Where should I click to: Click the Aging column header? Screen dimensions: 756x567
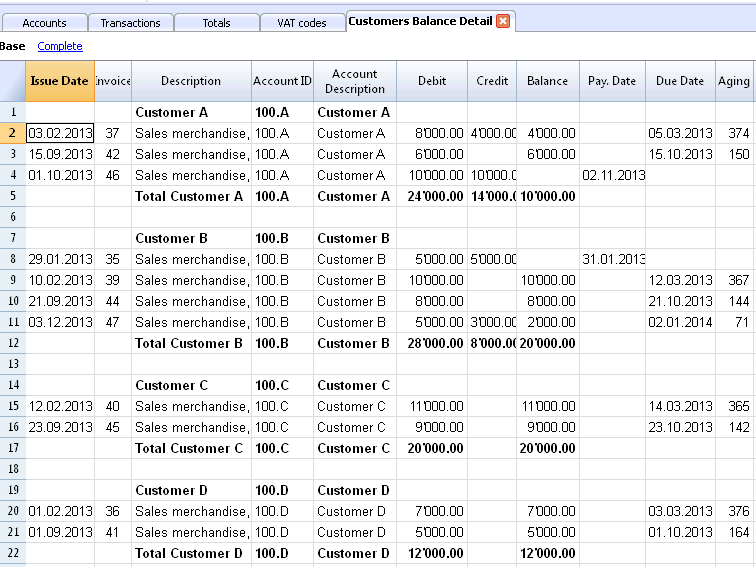pos(734,81)
